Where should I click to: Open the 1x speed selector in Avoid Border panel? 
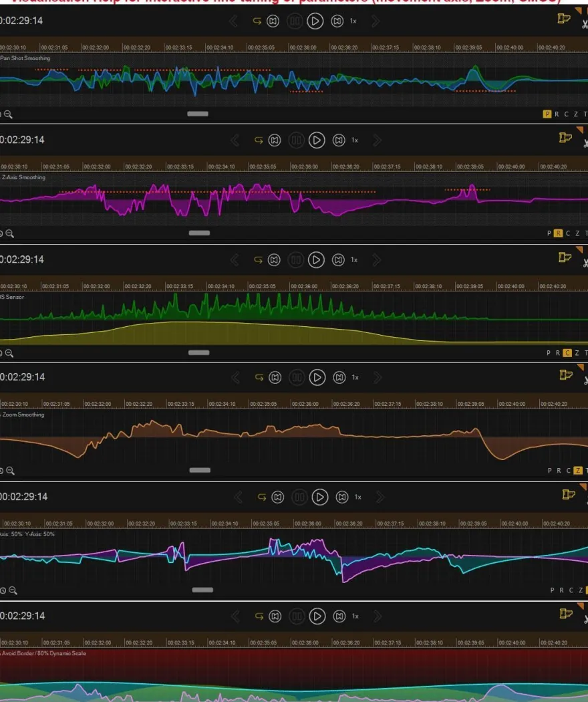click(x=355, y=616)
